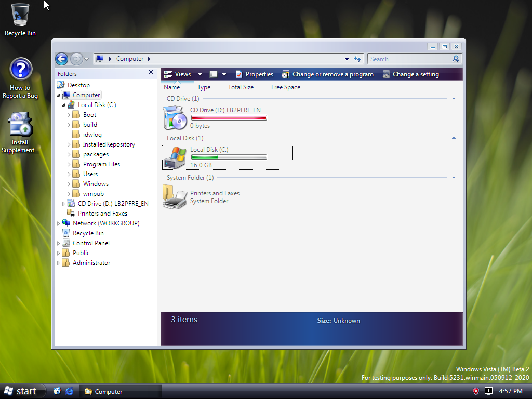The image size is (532, 399).
Task: Expand the Windows folder in tree
Action: click(69, 184)
